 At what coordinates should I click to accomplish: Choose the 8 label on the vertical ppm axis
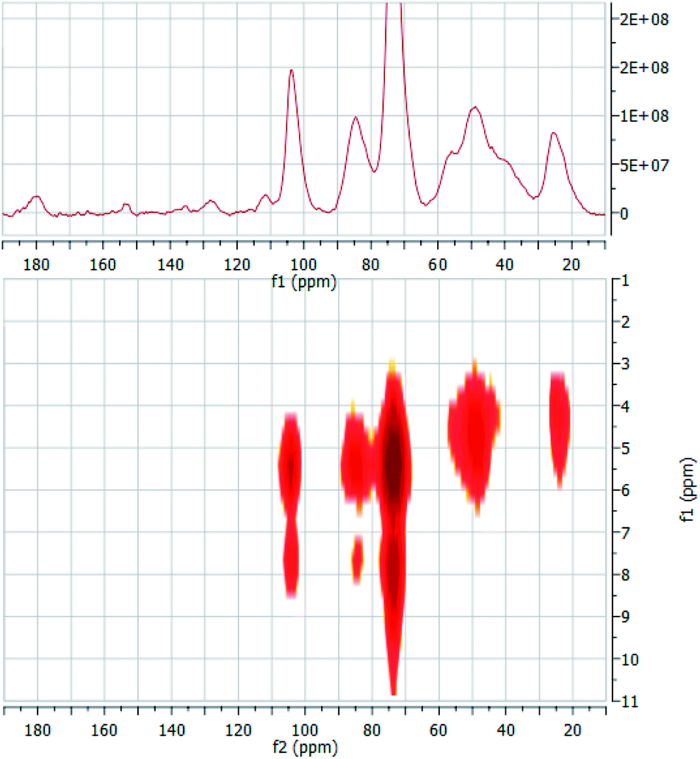pyautogui.click(x=625, y=575)
